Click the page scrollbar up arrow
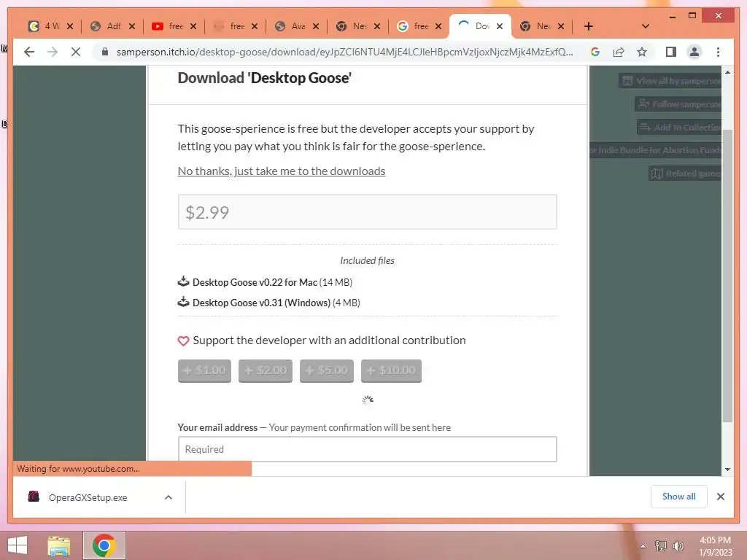Viewport: 747px width, 560px height. click(x=727, y=72)
